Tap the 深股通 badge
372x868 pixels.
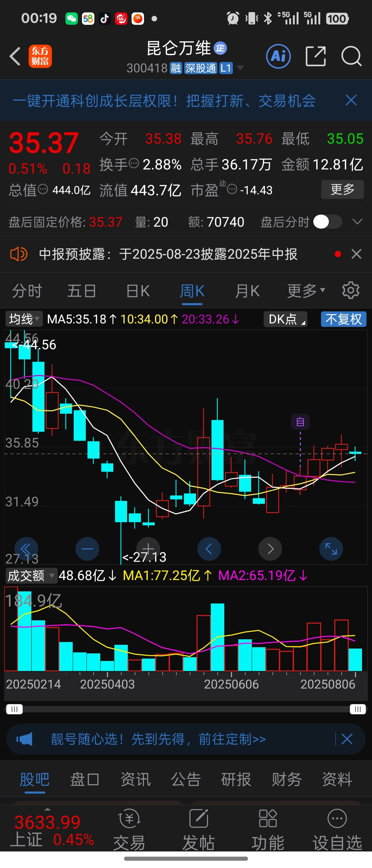point(200,68)
